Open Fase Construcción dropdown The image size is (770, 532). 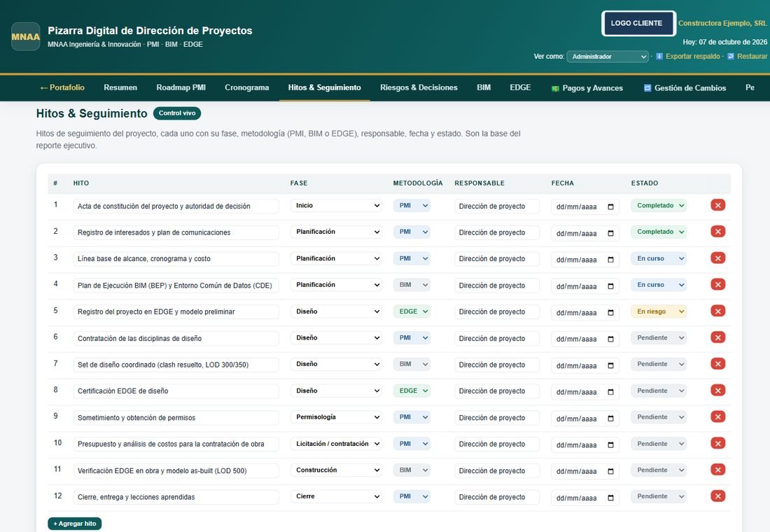[x=336, y=470]
